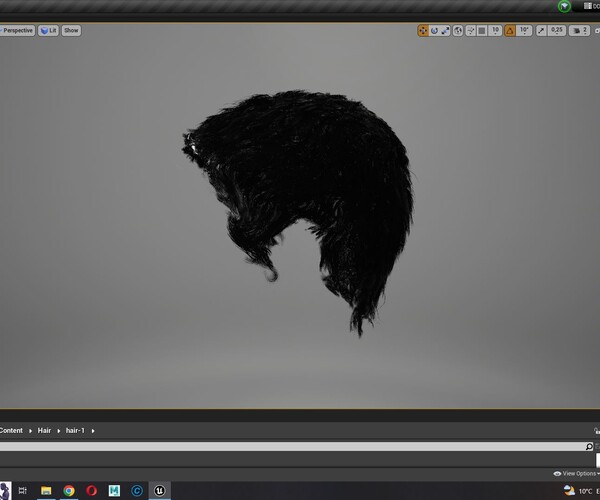This screenshot has width=600, height=500.
Task: Toggle grid snapping for translation
Action: [x=482, y=31]
